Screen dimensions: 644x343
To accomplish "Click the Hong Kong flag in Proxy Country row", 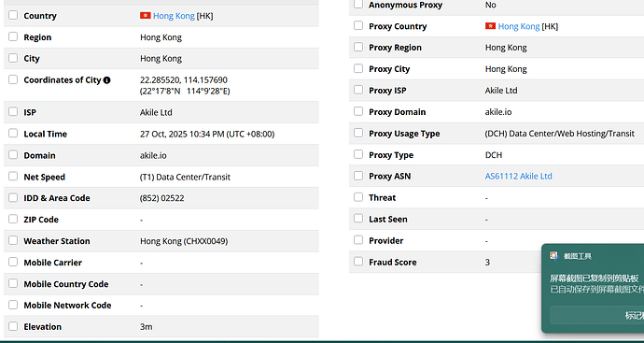I will pos(490,26).
